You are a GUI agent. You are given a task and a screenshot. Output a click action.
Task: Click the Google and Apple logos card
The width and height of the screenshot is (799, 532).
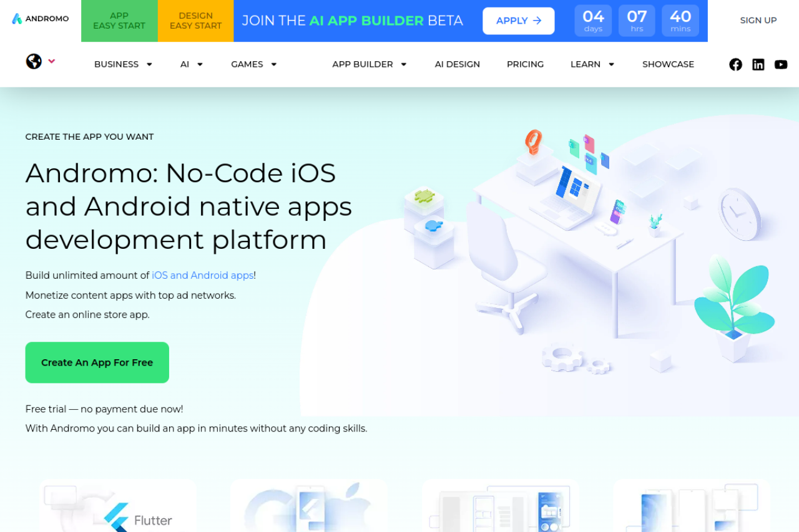point(309,505)
